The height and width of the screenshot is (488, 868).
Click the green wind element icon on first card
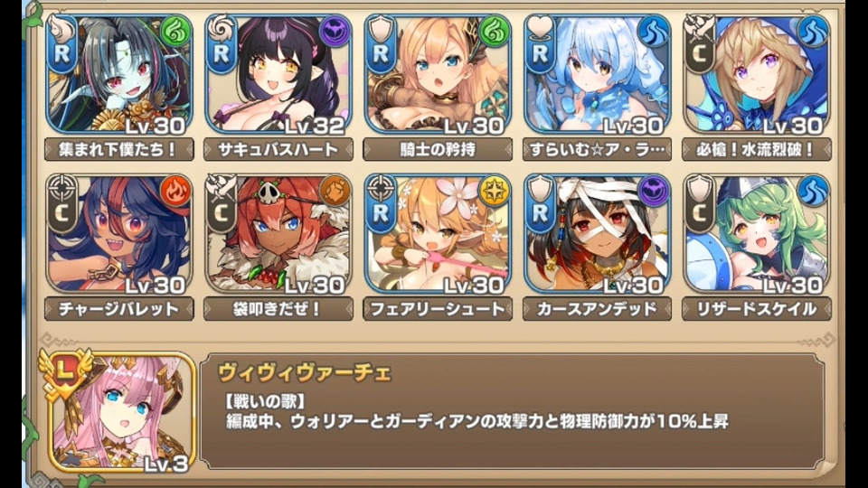pos(176,32)
